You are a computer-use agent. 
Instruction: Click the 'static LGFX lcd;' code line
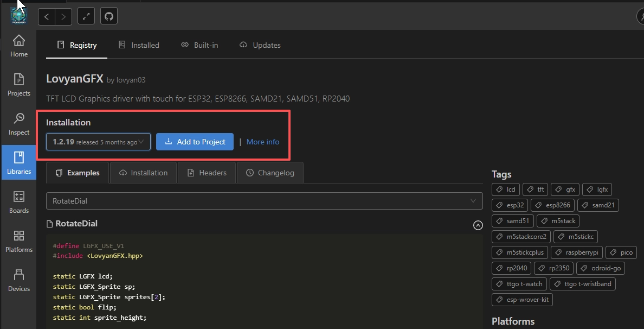coord(82,276)
